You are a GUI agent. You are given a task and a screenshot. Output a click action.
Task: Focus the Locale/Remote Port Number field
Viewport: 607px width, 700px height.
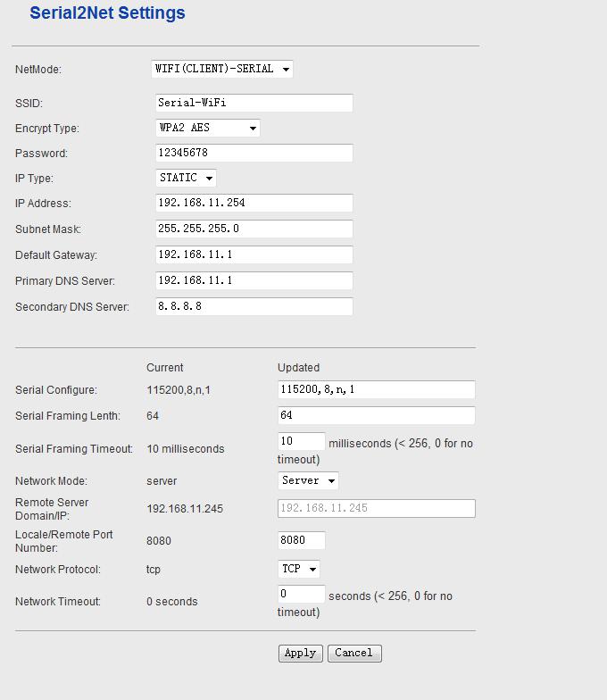tap(301, 541)
